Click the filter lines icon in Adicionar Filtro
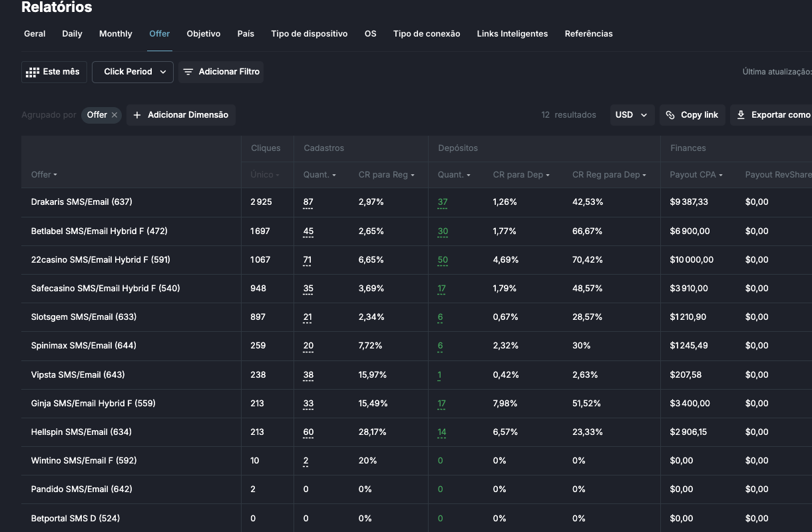The width and height of the screenshot is (812, 532). (188, 72)
